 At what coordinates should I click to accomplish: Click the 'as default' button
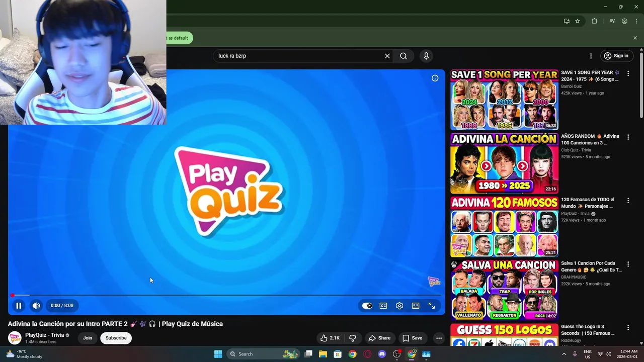click(179, 38)
